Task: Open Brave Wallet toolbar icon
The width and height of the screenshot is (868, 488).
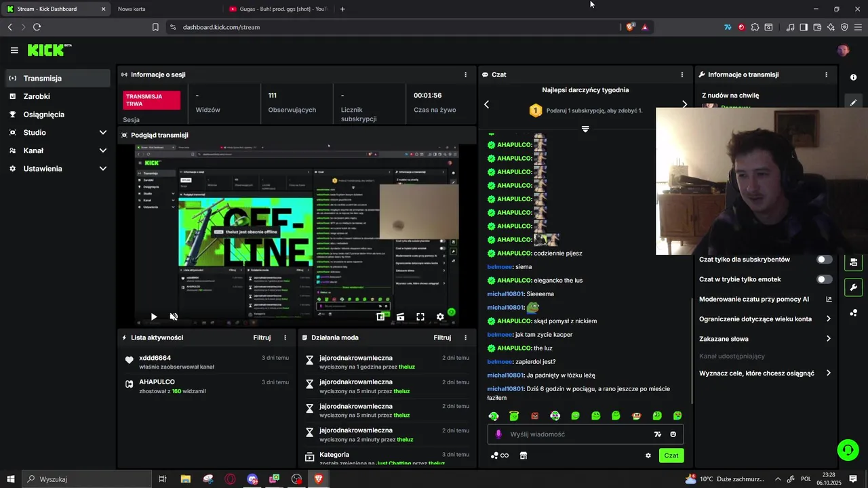Action: pos(817,27)
